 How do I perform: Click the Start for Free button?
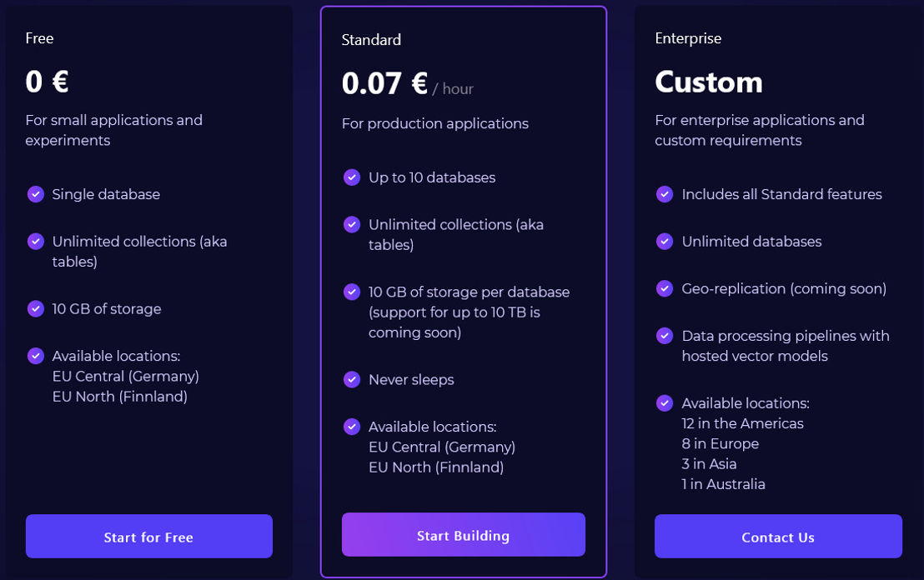[x=149, y=537]
